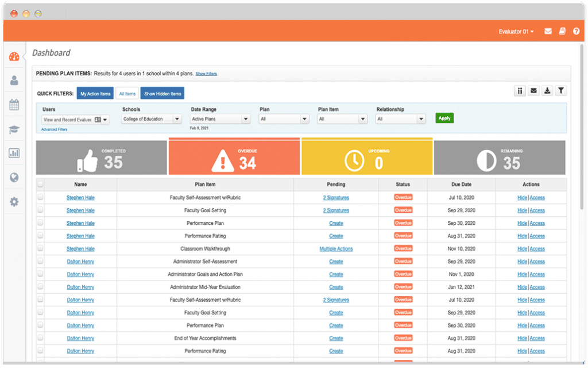The image size is (588, 372).
Task: Check the select-all checkbox in the table header
Action: click(40, 184)
